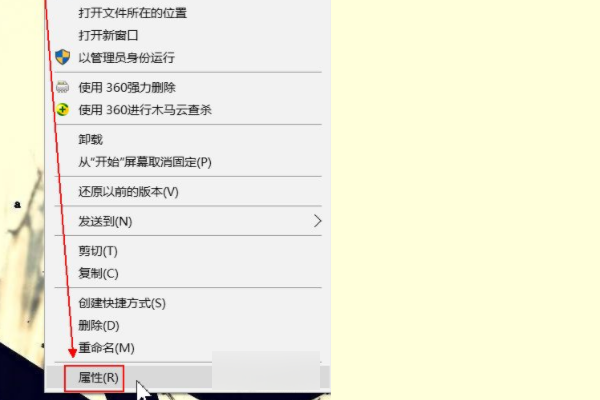Open 属性(R) properties
The image size is (600, 400).
[x=188, y=378]
